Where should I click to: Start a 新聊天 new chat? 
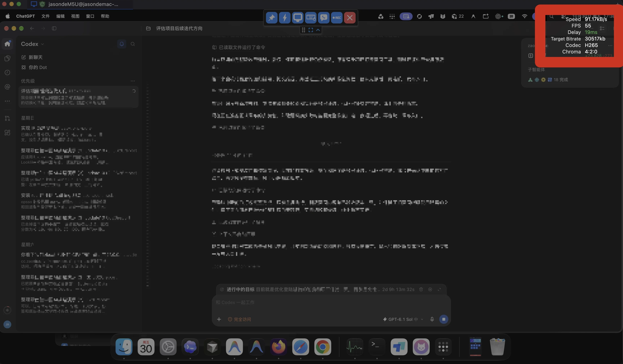[x=32, y=57]
